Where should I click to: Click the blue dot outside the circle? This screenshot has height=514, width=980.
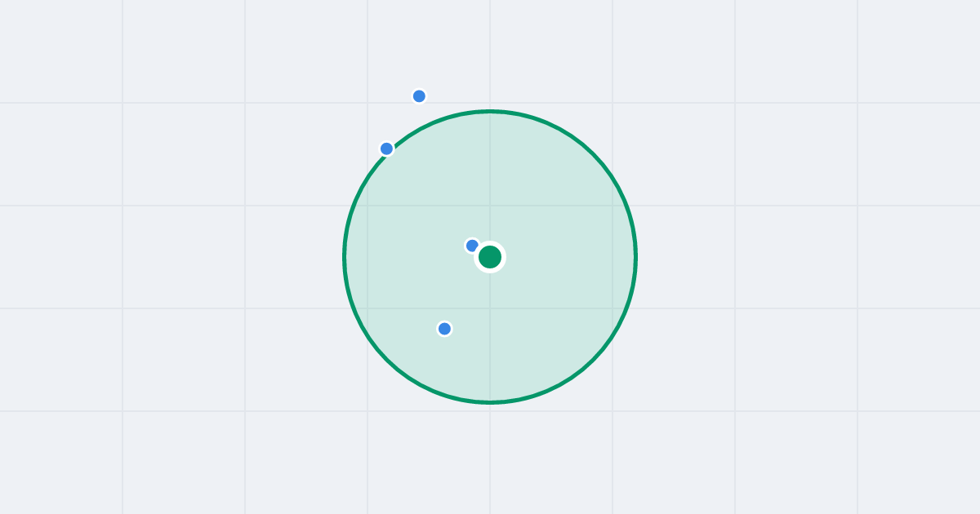point(419,96)
